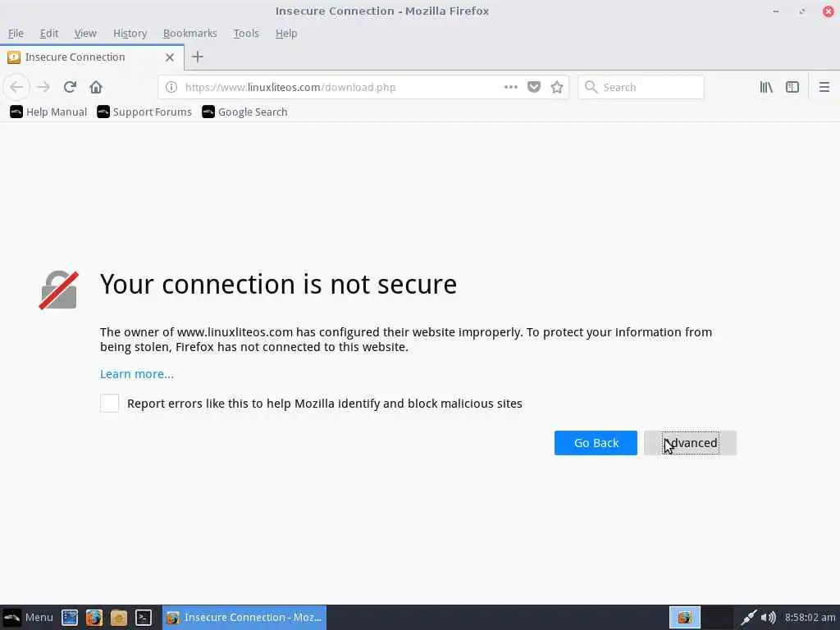Select the Insecure Connection tab
The width and height of the screenshot is (840, 630).
click(92, 57)
